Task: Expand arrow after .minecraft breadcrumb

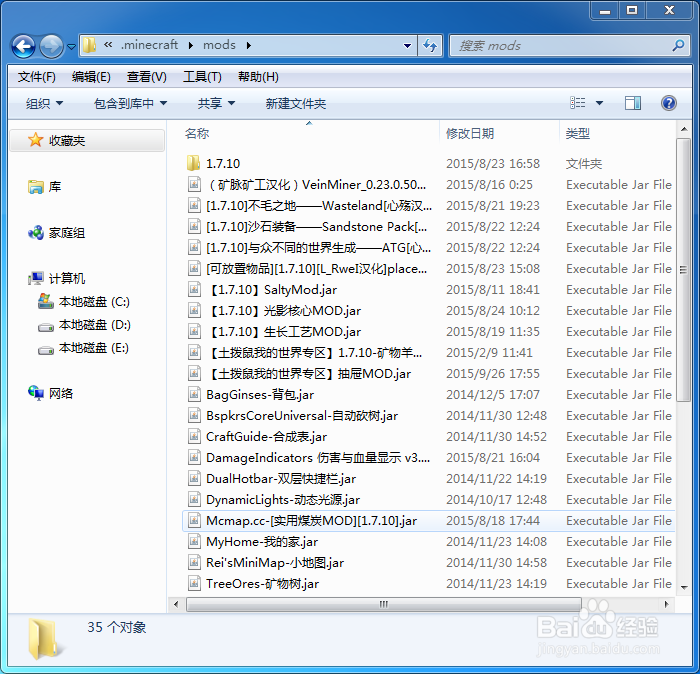Action: (x=191, y=46)
